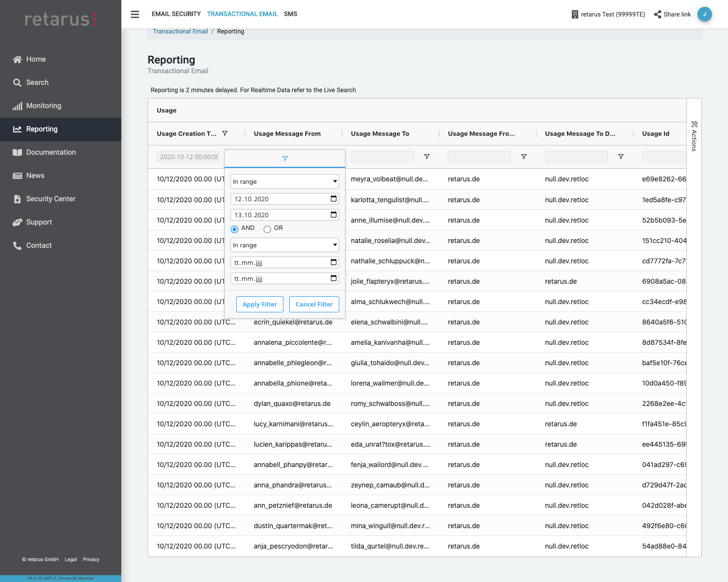Toggle the hamburger menu icon
This screenshot has width=728, height=582.
tap(135, 14)
